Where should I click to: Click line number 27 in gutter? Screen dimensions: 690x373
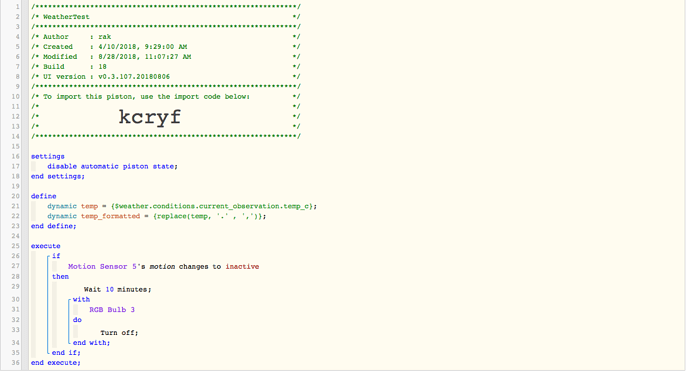[x=15, y=266]
